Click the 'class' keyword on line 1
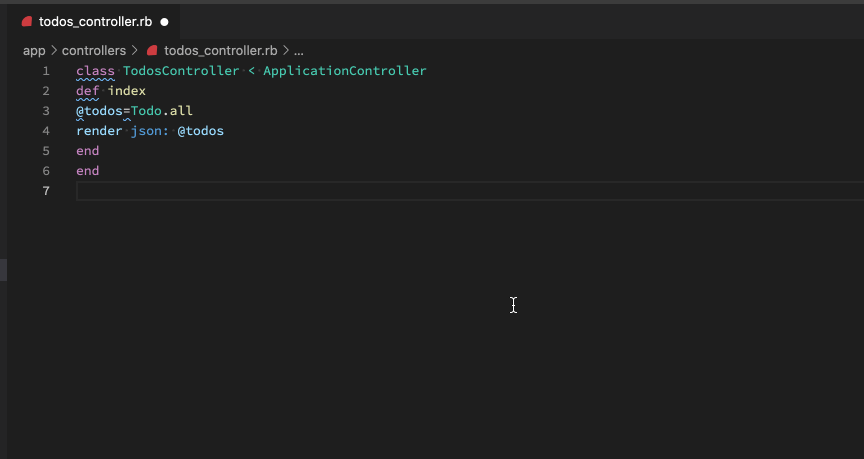This screenshot has width=864, height=459. coord(95,71)
